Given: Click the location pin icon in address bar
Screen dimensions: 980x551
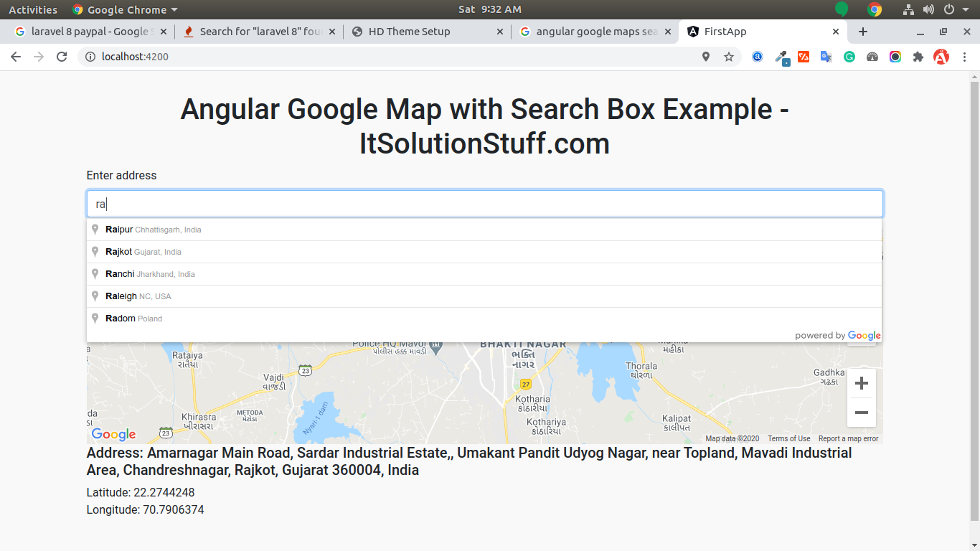Looking at the screenshot, I should (x=706, y=57).
